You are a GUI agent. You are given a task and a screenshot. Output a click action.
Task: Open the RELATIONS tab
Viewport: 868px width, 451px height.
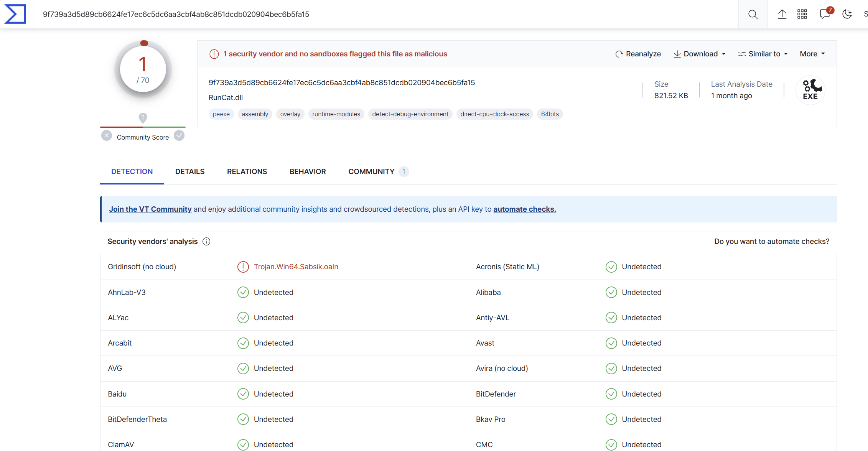point(247,171)
